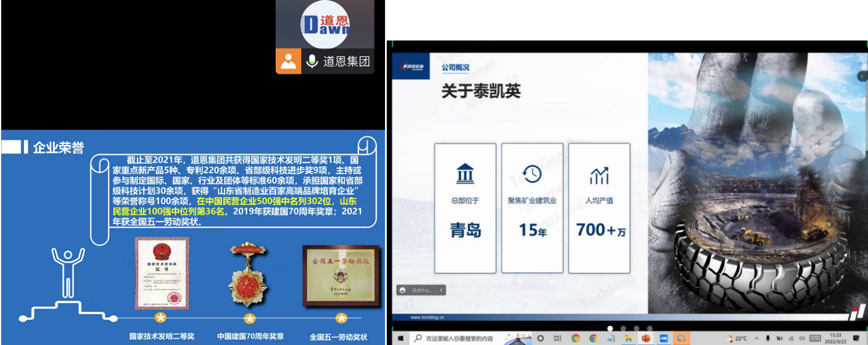The image size is (868, 345).
Task: Select the first slide pagination dot
Action: [610, 328]
